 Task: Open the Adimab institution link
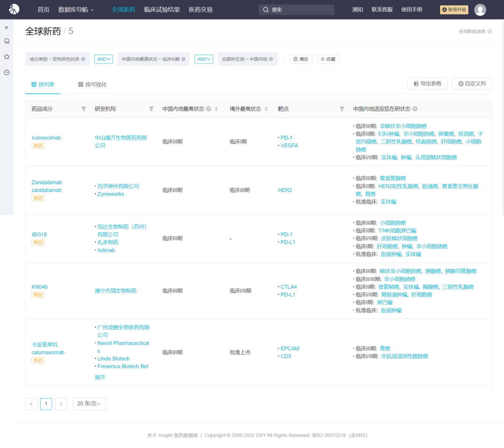click(106, 250)
